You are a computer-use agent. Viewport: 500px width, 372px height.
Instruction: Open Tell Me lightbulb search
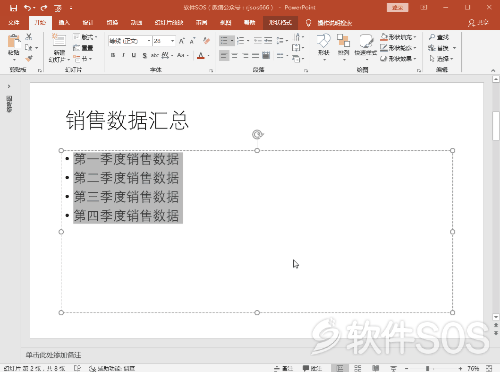click(x=308, y=22)
